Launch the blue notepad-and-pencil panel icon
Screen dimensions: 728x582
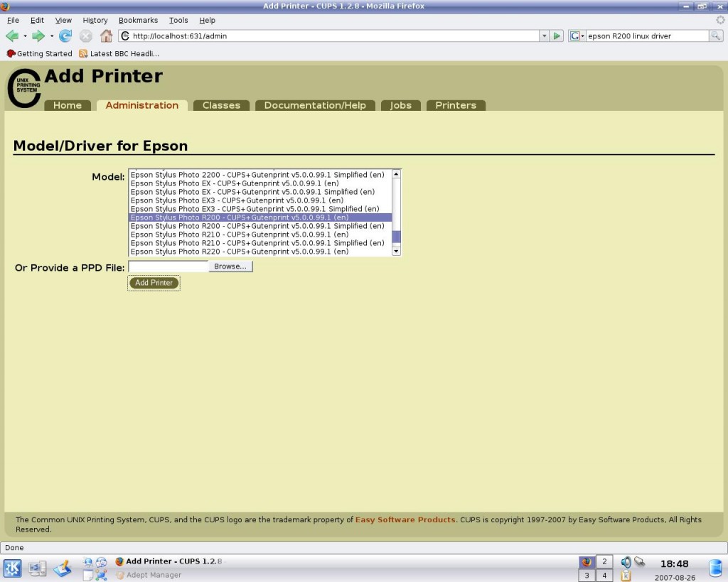pyautogui.click(x=63, y=568)
